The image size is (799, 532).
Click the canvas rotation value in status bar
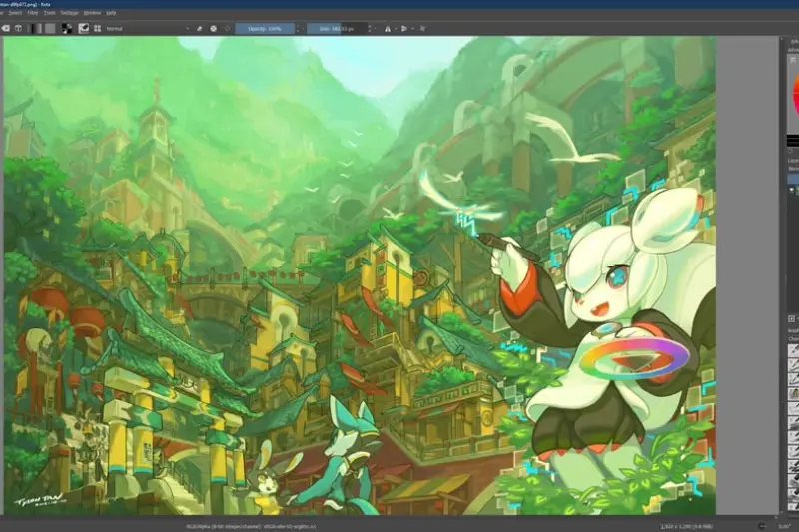click(784, 526)
